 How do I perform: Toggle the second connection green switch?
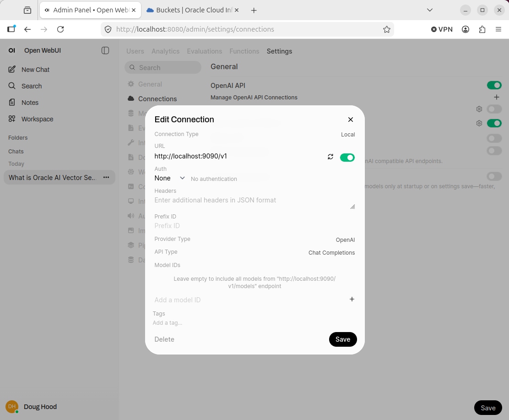[x=494, y=123]
